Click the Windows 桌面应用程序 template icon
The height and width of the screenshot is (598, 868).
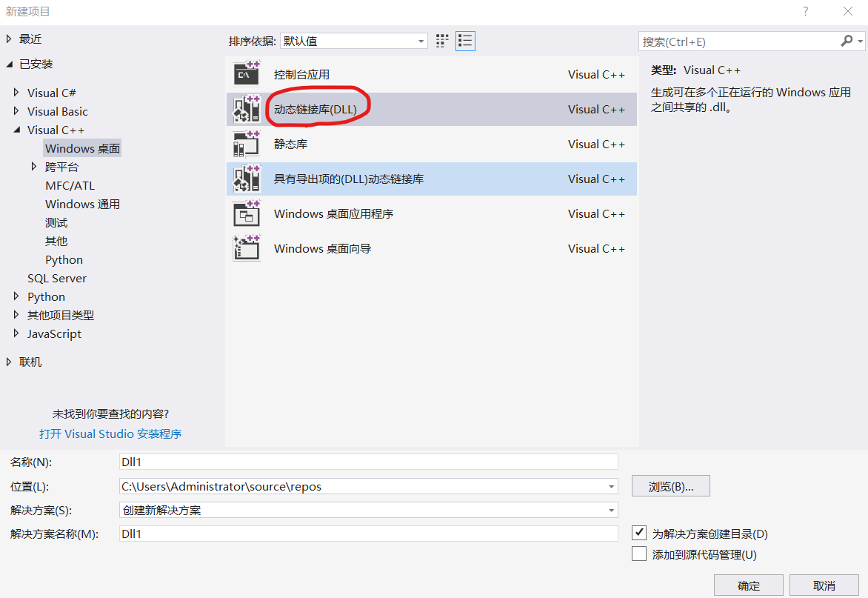click(x=247, y=213)
